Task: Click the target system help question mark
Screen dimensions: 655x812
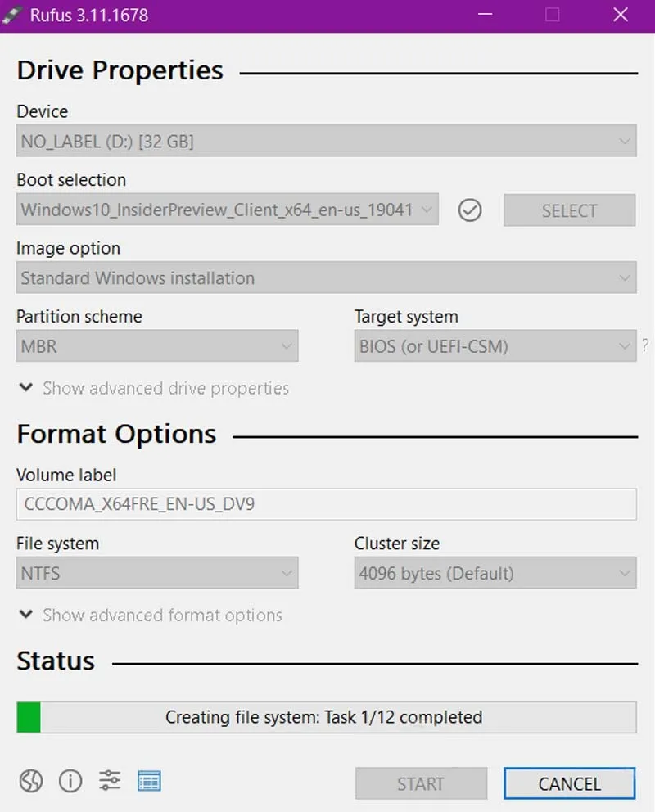Action: pyautogui.click(x=645, y=346)
